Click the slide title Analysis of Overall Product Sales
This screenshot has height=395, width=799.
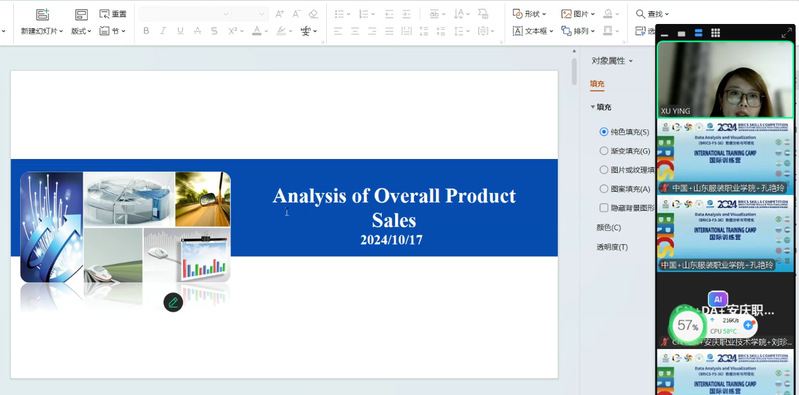coord(394,208)
